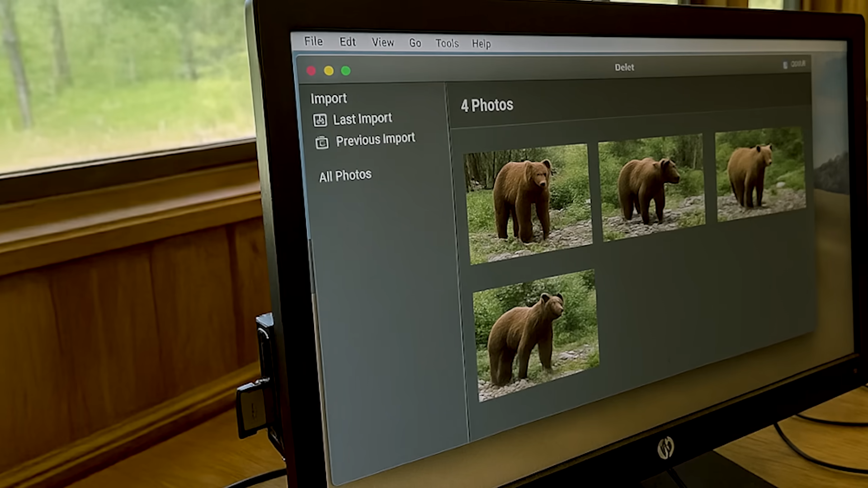Screen dimensions: 868x488
Task: Show All Photos in the sidebar
Action: coord(345,176)
